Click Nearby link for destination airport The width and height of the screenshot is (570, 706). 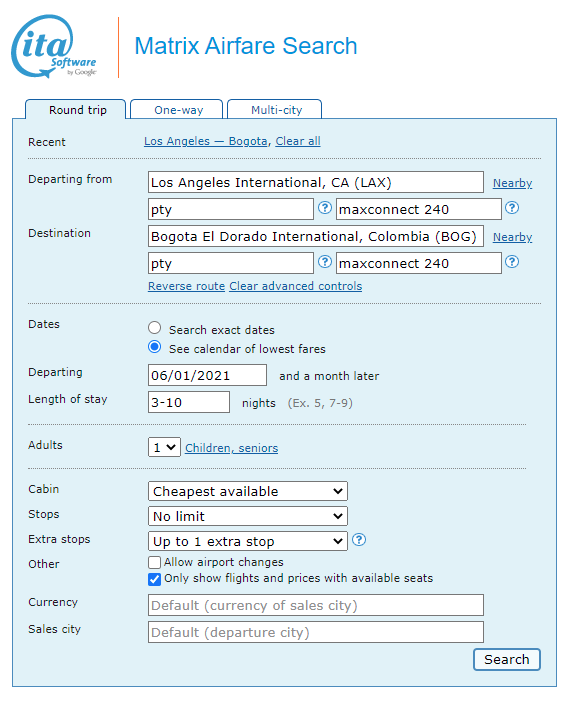click(512, 237)
